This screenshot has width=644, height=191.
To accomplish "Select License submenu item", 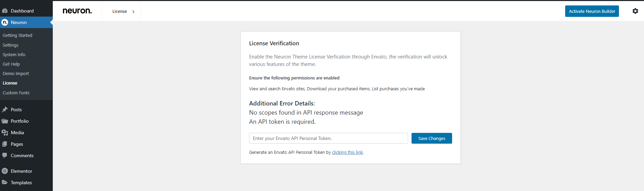I will (x=10, y=83).
